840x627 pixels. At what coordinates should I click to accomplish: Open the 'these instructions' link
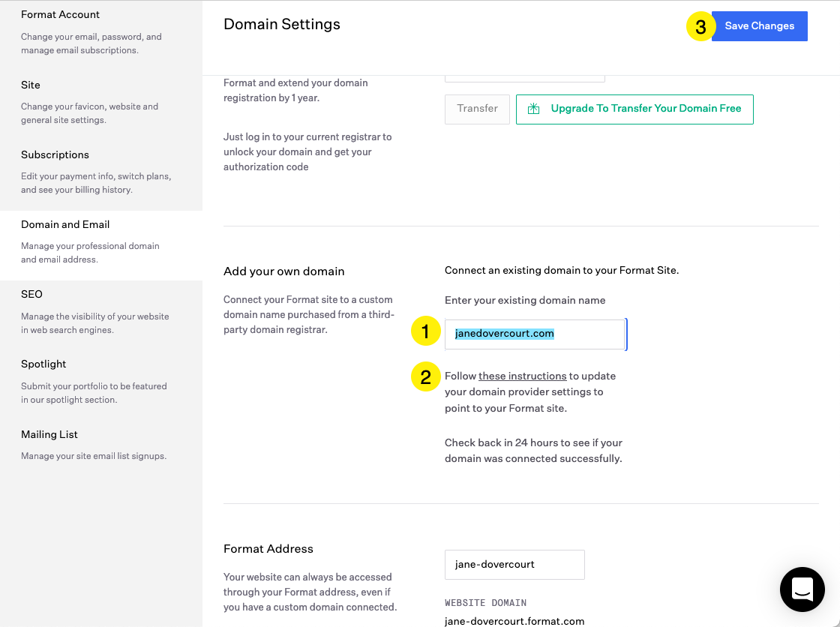[522, 376]
